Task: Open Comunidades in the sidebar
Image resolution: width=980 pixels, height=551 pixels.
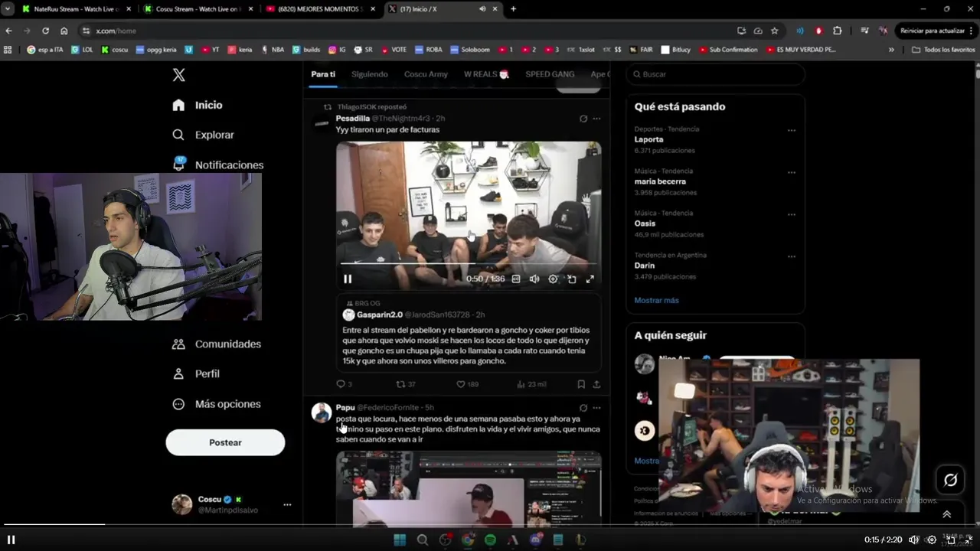Action: [x=217, y=344]
